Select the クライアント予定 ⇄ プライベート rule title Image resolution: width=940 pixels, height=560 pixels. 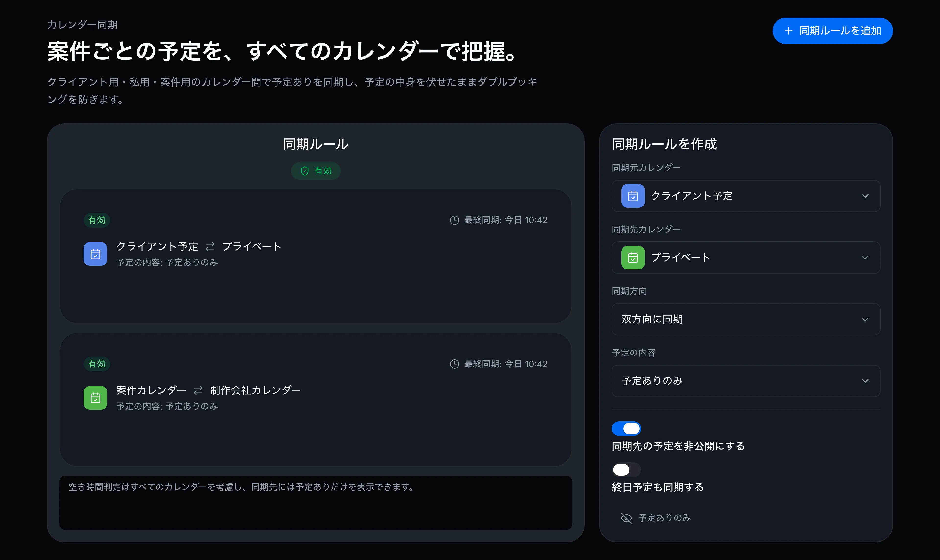click(199, 246)
